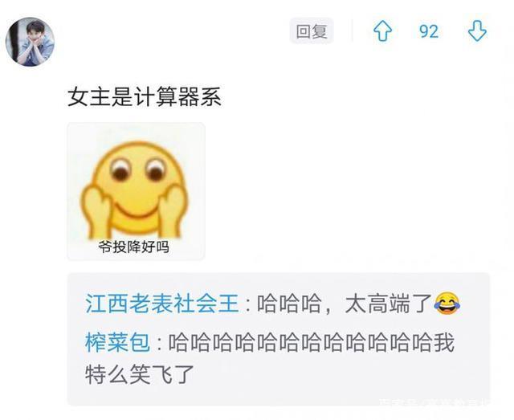Viewport: 514px width, 420px height.
Task: Click the comment text 女主是计算器系
Action: 145,96
